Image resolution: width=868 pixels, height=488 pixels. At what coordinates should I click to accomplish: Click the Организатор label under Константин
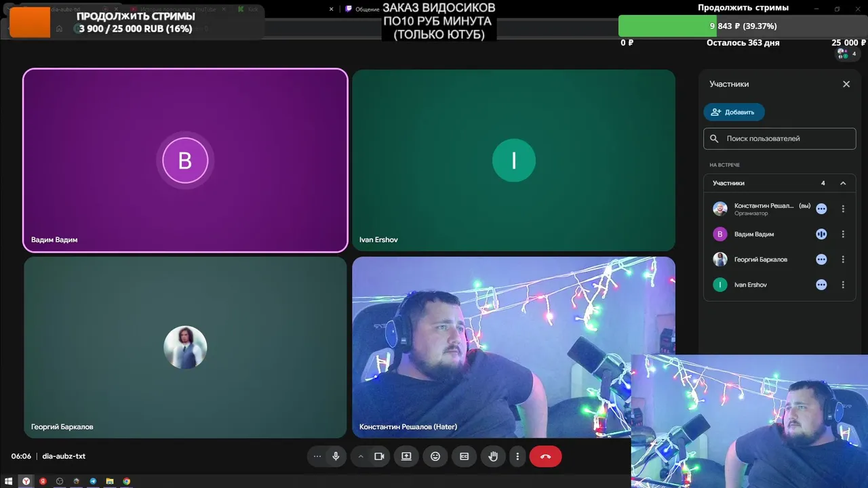point(751,213)
